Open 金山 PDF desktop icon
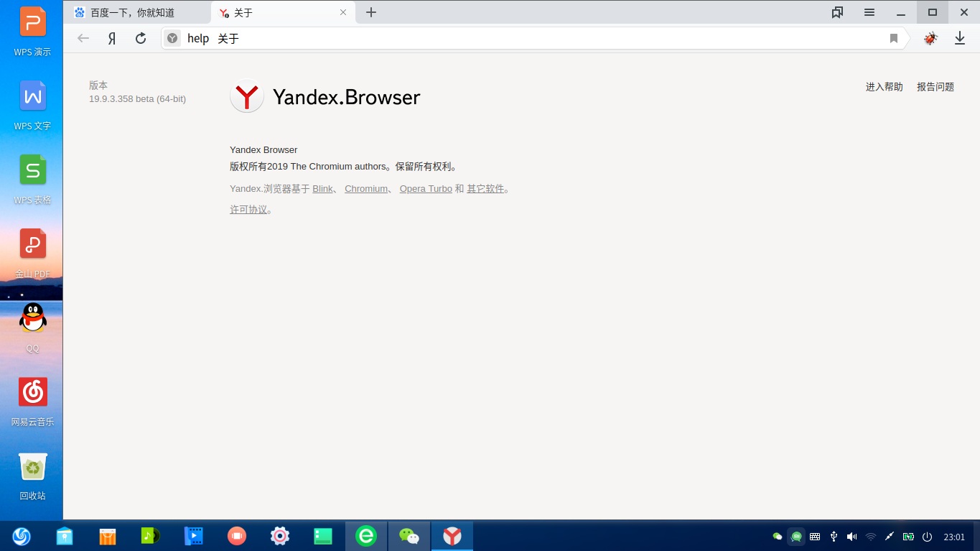 coord(32,254)
